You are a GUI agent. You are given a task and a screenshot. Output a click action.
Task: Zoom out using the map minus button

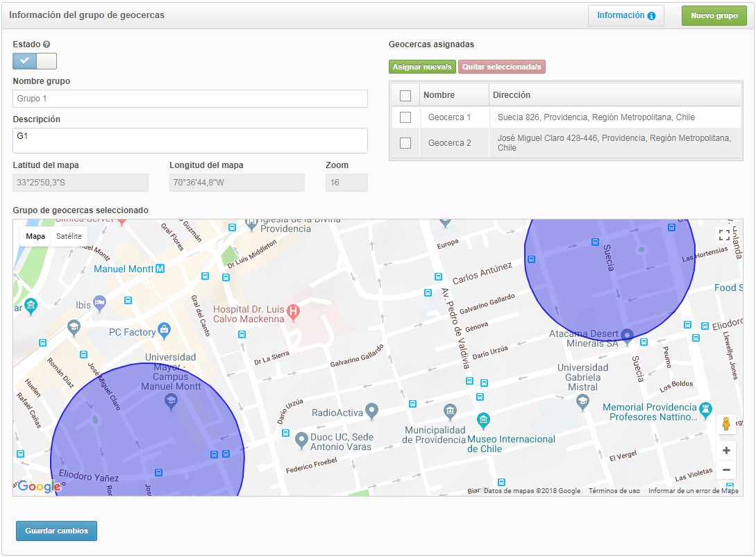click(726, 470)
